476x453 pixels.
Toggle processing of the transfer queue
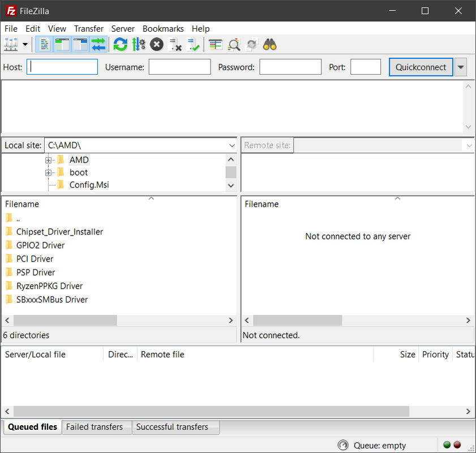[139, 45]
